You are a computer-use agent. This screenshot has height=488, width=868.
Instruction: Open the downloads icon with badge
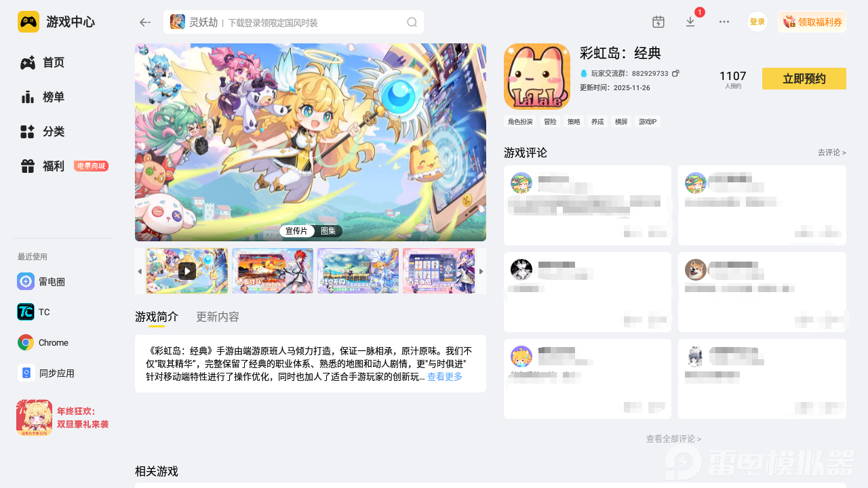point(691,22)
